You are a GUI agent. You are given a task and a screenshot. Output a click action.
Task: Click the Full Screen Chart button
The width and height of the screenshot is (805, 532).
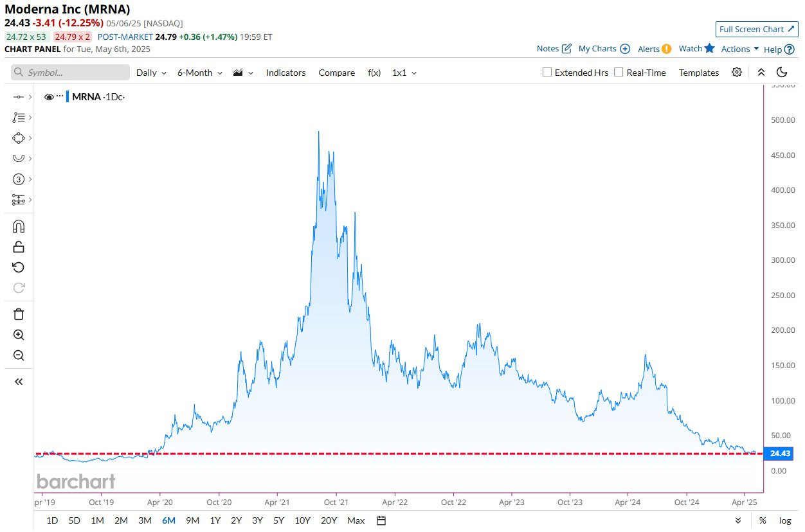pos(757,29)
